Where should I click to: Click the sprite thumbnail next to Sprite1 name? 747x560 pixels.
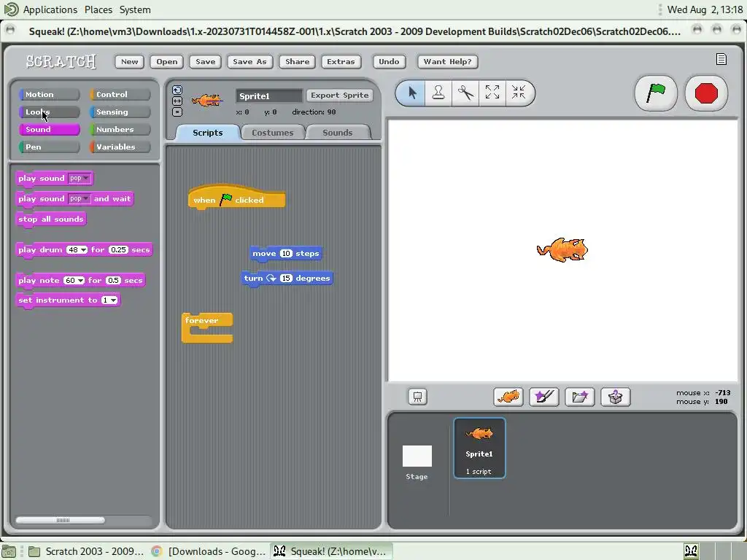click(x=206, y=101)
